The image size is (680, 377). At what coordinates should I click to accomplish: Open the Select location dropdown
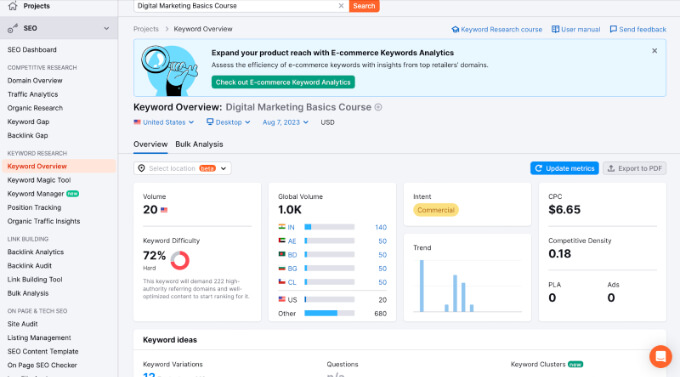tap(182, 168)
